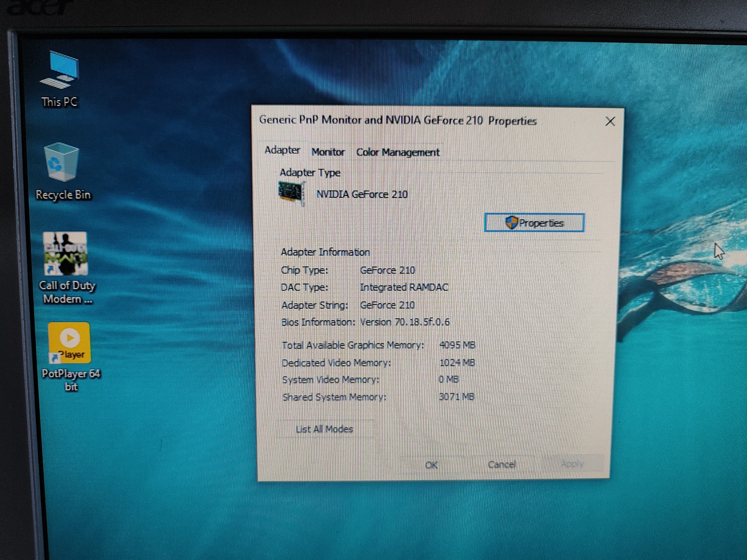Viewport: 747px width, 560px height.
Task: Click the adapter Properties button
Action: click(x=534, y=223)
